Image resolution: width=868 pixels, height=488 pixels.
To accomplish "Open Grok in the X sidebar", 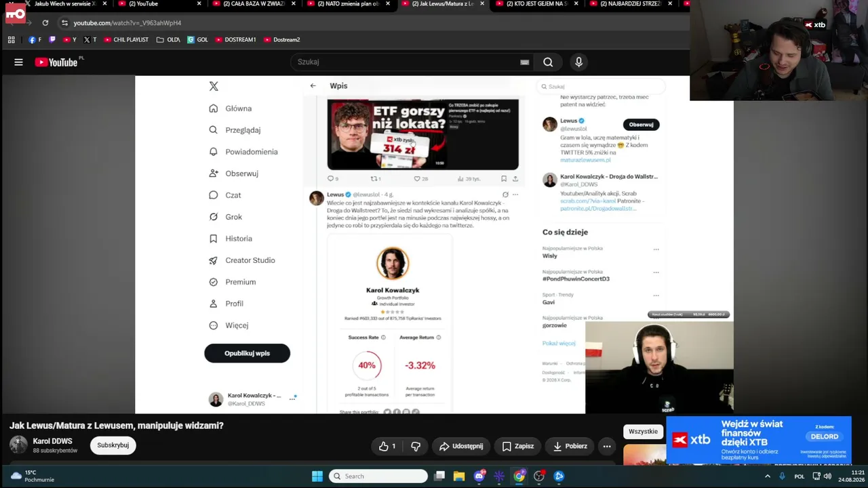I will 226,217.
